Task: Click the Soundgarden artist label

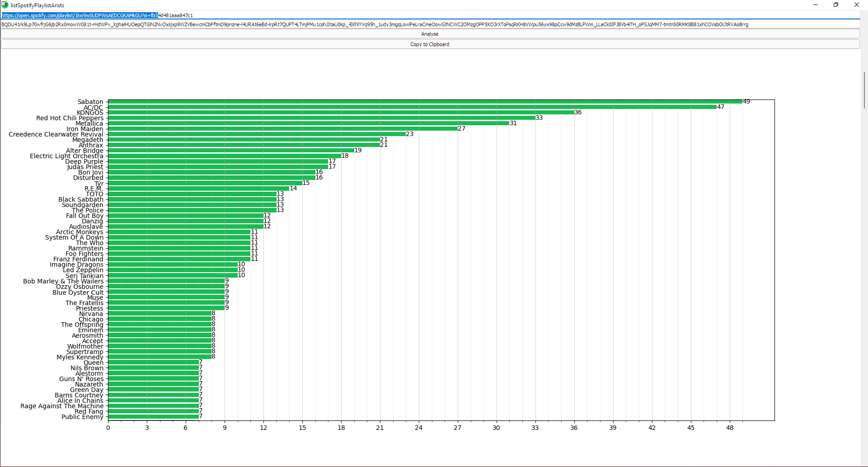Action: tap(83, 205)
